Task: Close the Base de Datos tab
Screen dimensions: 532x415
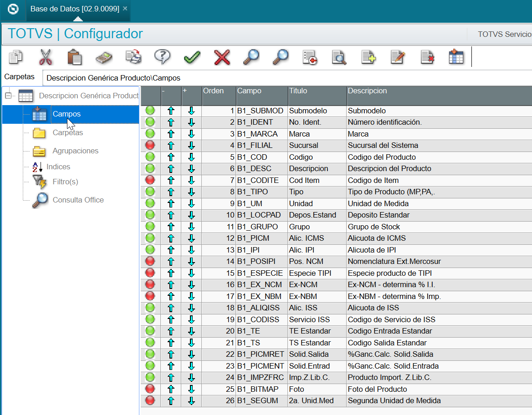Action: 125,9
